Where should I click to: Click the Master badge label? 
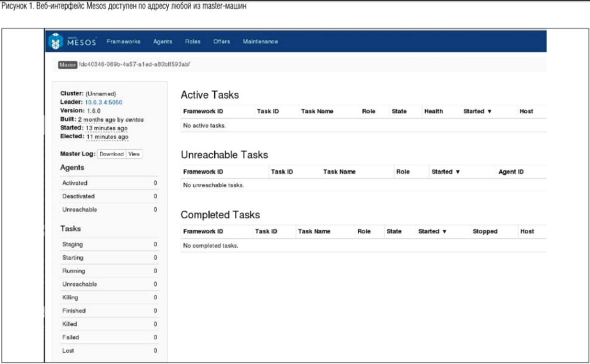pyautogui.click(x=68, y=65)
